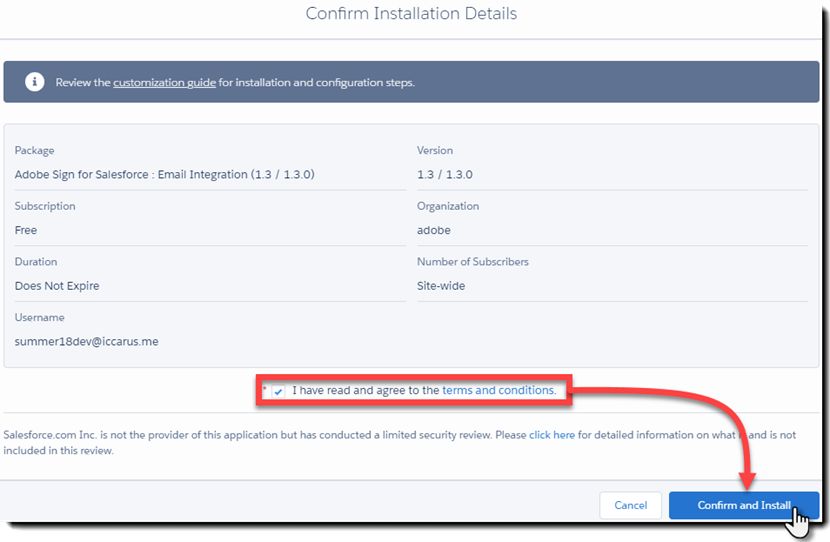The height and width of the screenshot is (542, 830).
Task: Click the 'Duration' field label
Action: coord(36,261)
